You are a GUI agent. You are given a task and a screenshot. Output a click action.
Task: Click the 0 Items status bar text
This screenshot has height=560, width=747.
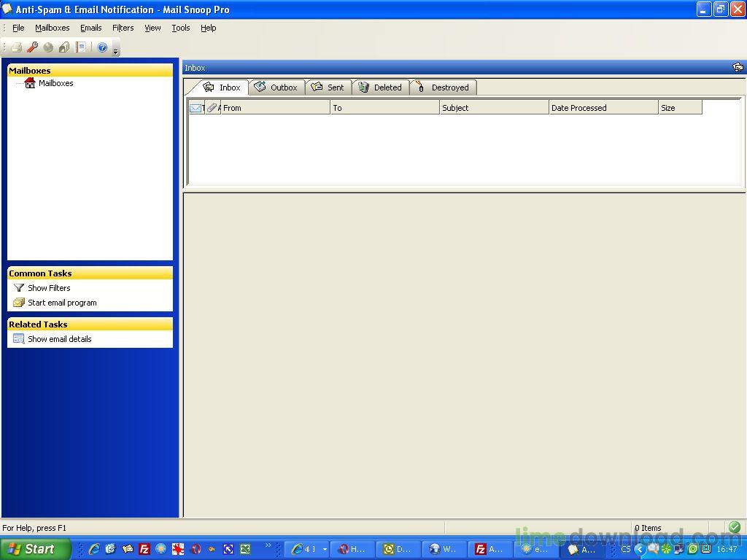(648, 528)
